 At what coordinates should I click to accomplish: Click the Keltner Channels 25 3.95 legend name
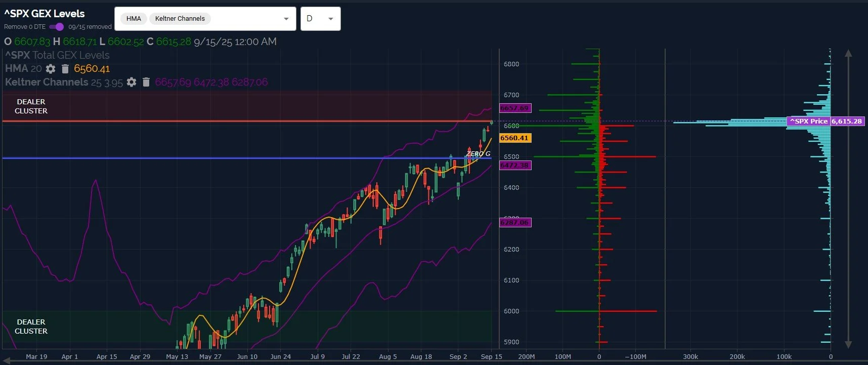(x=64, y=82)
